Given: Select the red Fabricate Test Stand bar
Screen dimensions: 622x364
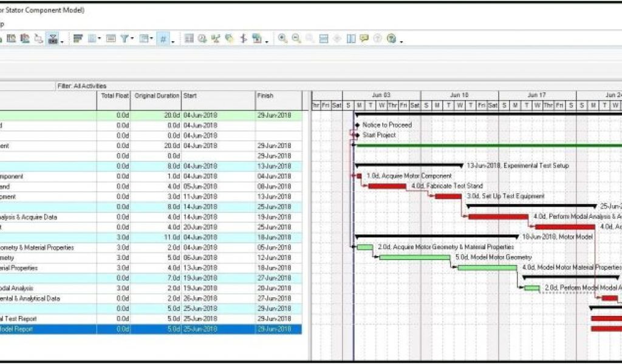Looking at the screenshot, I should (387, 186).
